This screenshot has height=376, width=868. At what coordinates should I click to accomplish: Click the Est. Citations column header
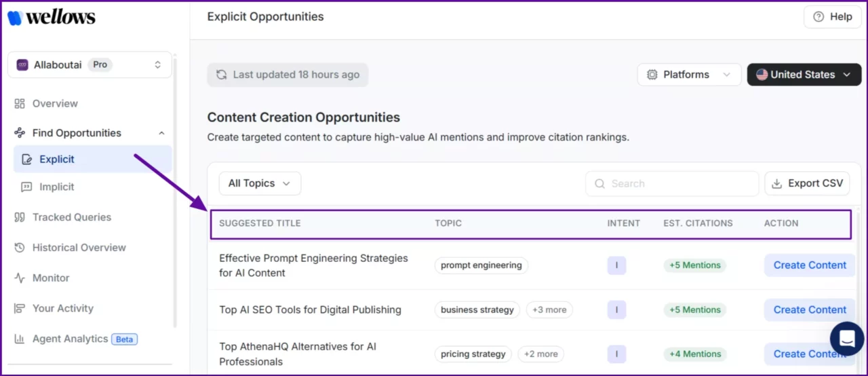click(698, 223)
